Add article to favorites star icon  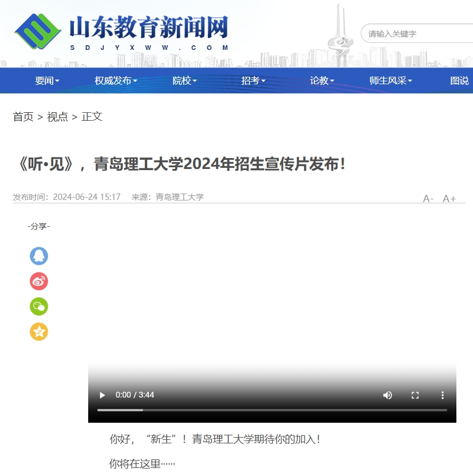click(x=39, y=332)
